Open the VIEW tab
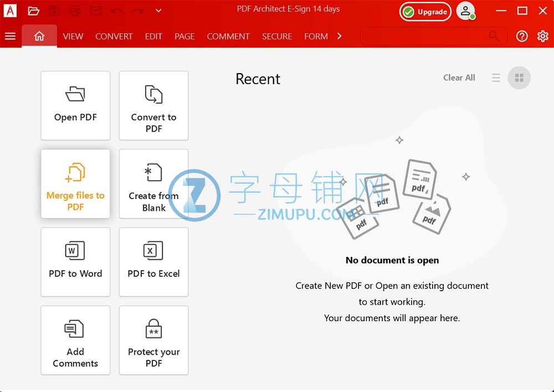554x392 pixels. [x=73, y=37]
